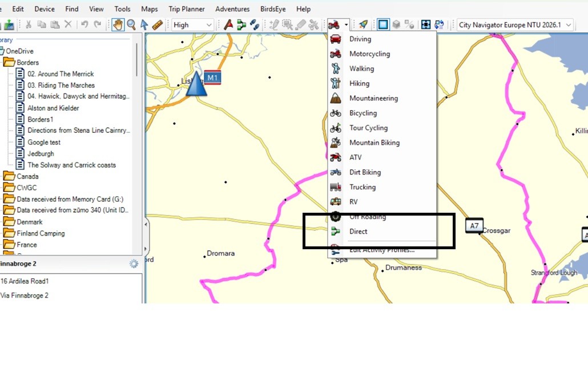
Task: Pick the RV profile icon
Action: point(336,201)
